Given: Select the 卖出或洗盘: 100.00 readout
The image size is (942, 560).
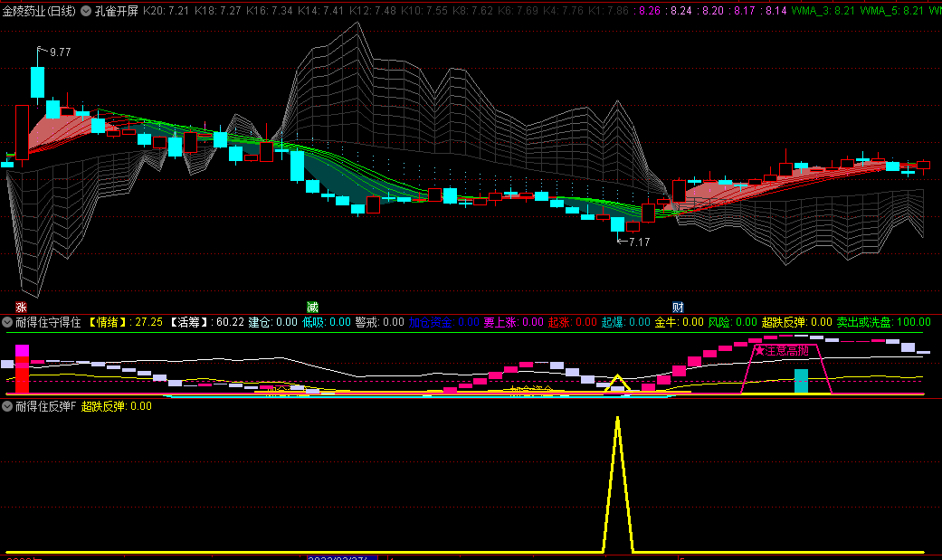Looking at the screenshot, I should (884, 322).
